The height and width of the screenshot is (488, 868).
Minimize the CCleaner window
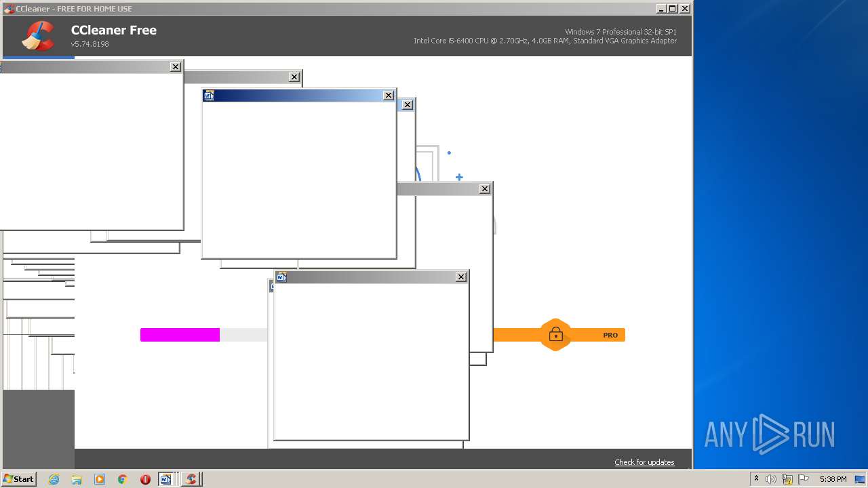click(x=661, y=9)
